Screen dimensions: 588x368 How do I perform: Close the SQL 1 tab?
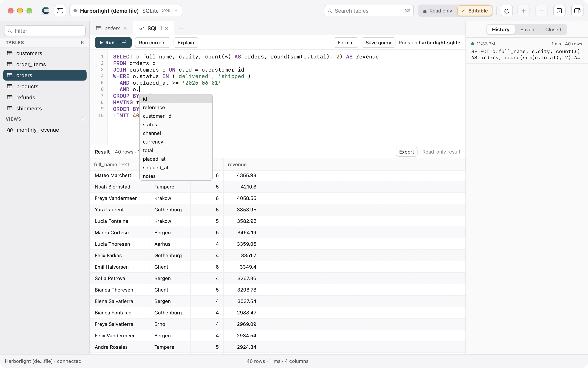click(x=166, y=28)
